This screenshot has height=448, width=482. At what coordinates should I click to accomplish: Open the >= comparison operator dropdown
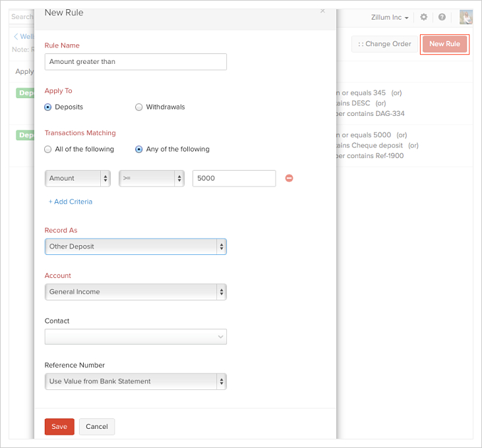[152, 178]
